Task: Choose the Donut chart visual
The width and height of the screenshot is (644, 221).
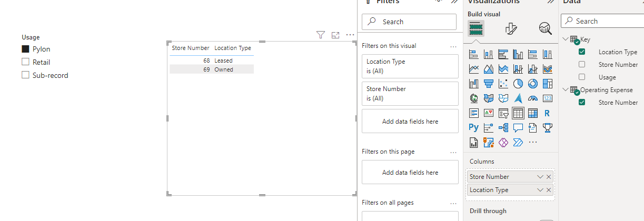Action: [532, 84]
